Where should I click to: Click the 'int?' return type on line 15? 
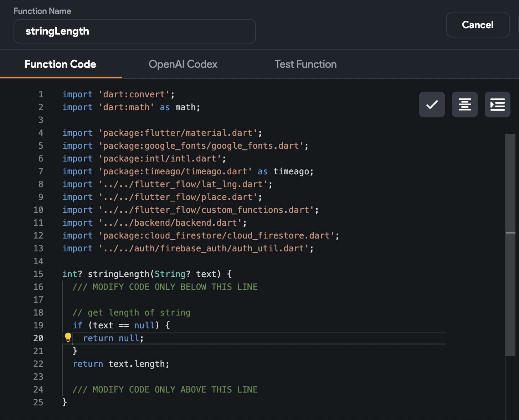point(72,274)
